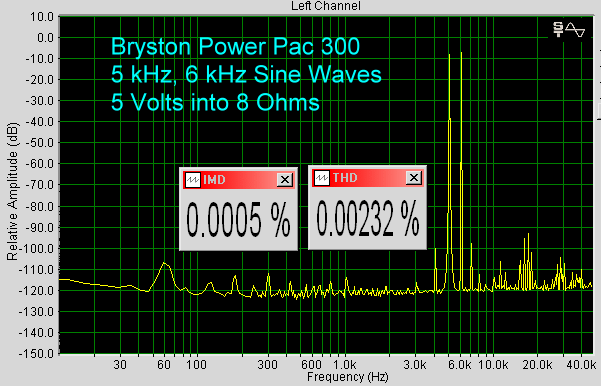Click the THD window red title bar
Image resolution: width=601 pixels, height=386 pixels.
368,177
